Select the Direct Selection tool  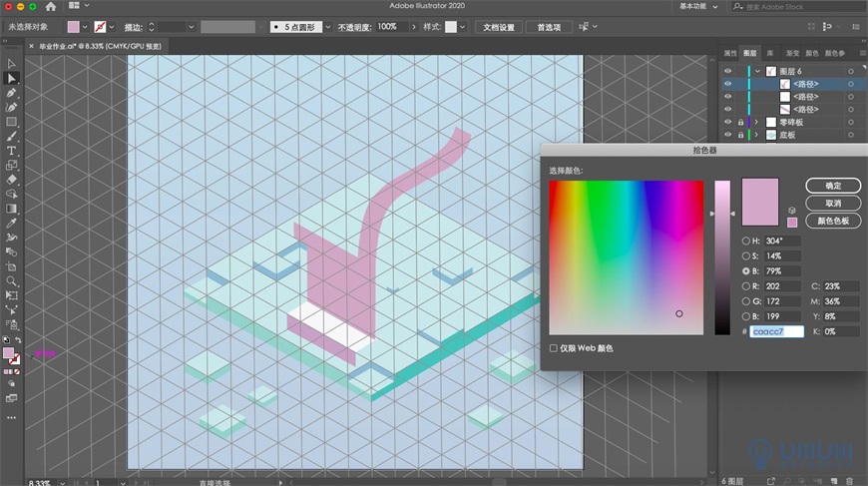(11, 78)
